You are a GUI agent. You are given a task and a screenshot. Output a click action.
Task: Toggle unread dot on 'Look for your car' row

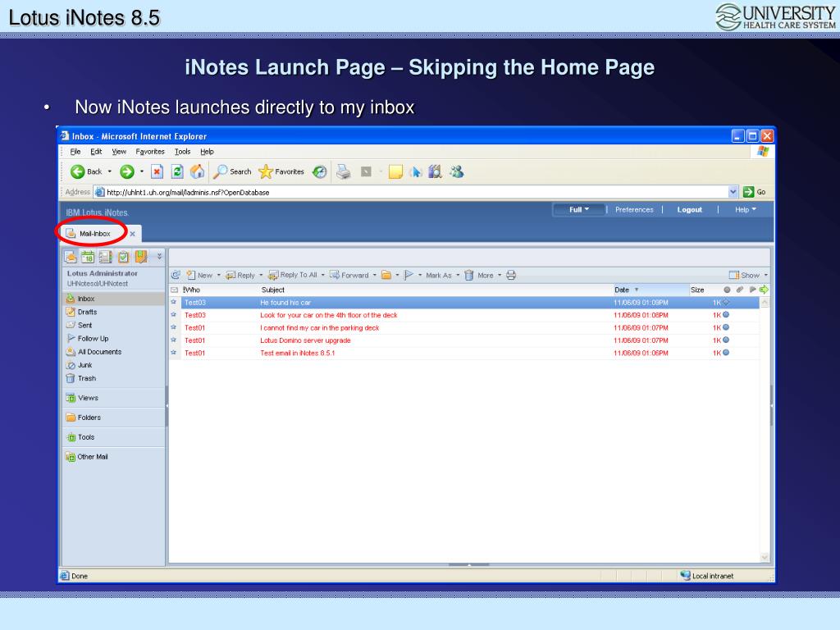point(726,314)
